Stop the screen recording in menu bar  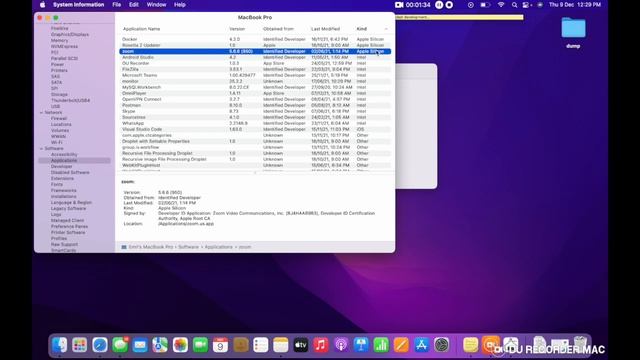click(449, 5)
